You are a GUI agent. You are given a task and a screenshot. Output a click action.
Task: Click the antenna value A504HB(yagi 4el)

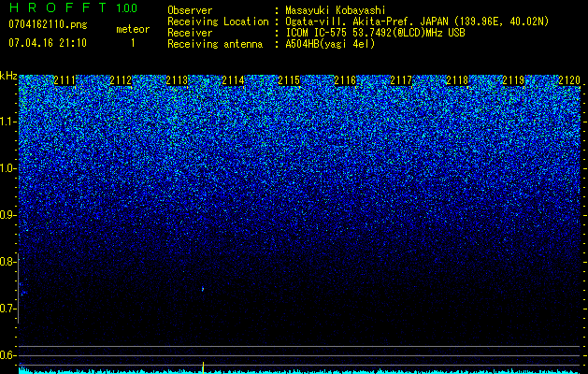point(330,44)
